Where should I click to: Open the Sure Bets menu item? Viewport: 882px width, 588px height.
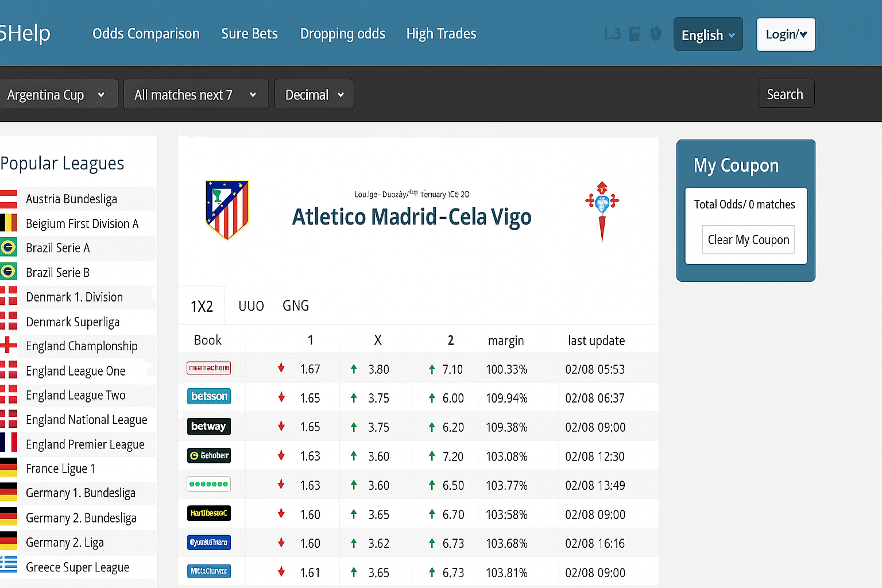[249, 34]
